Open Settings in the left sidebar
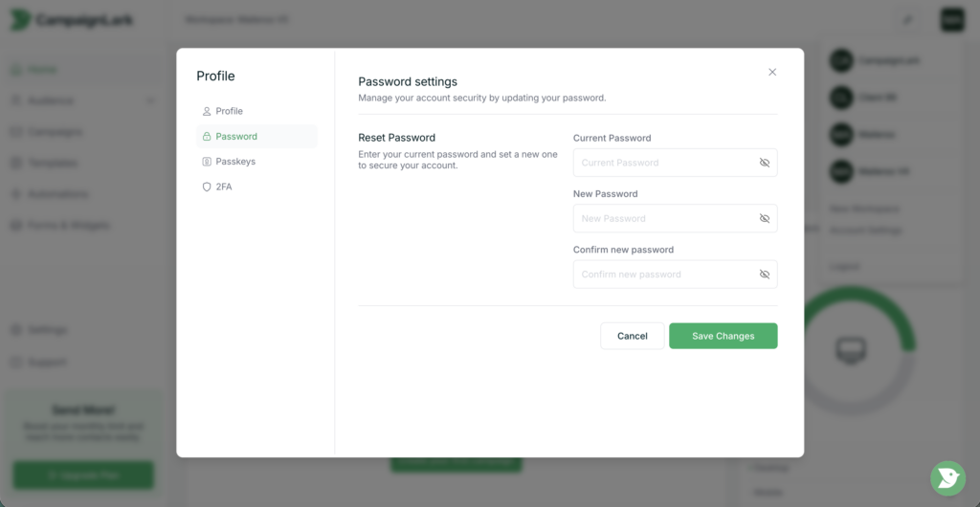 pos(47,330)
